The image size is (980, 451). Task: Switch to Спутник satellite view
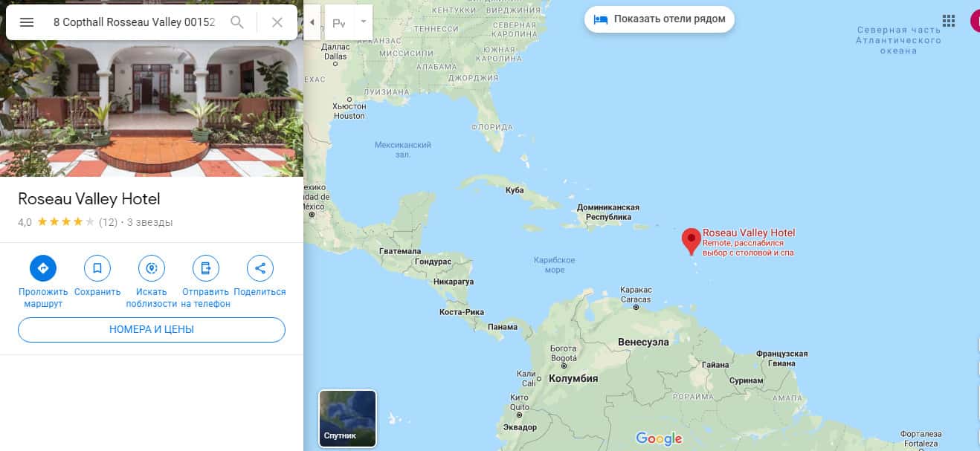[347, 419]
